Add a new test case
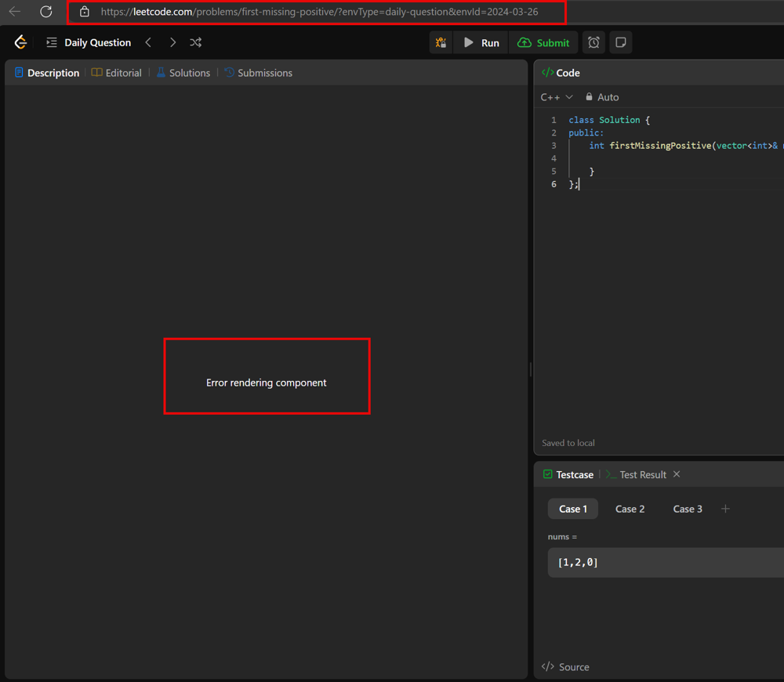 click(725, 509)
